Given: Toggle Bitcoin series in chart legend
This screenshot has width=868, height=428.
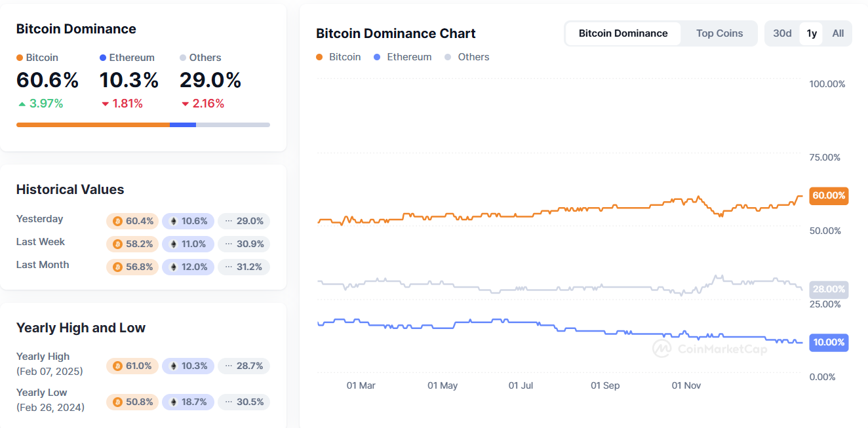Looking at the screenshot, I should 338,57.
